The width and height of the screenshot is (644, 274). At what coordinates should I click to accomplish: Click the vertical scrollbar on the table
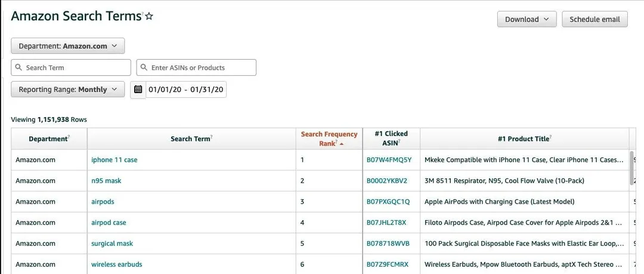[x=631, y=168]
